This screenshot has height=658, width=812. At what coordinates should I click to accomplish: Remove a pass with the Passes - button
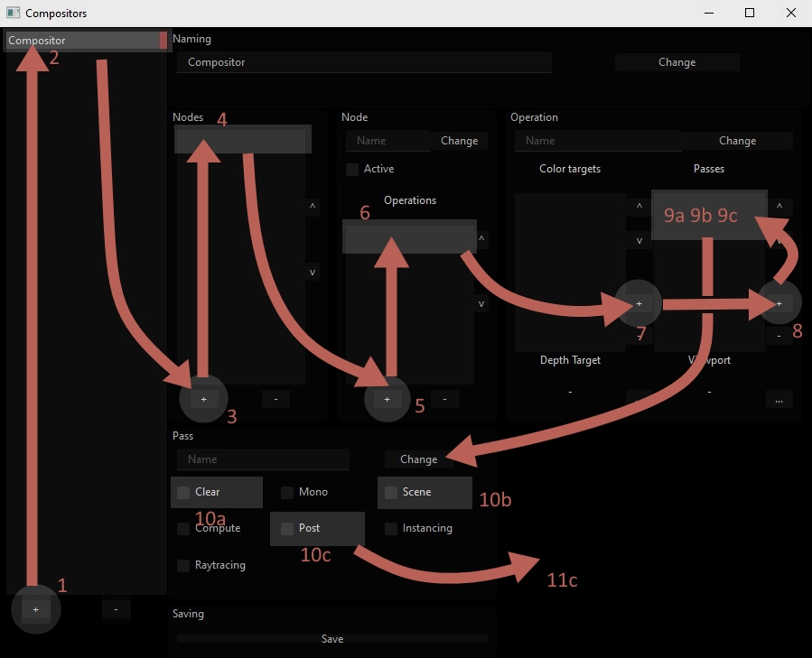click(779, 336)
